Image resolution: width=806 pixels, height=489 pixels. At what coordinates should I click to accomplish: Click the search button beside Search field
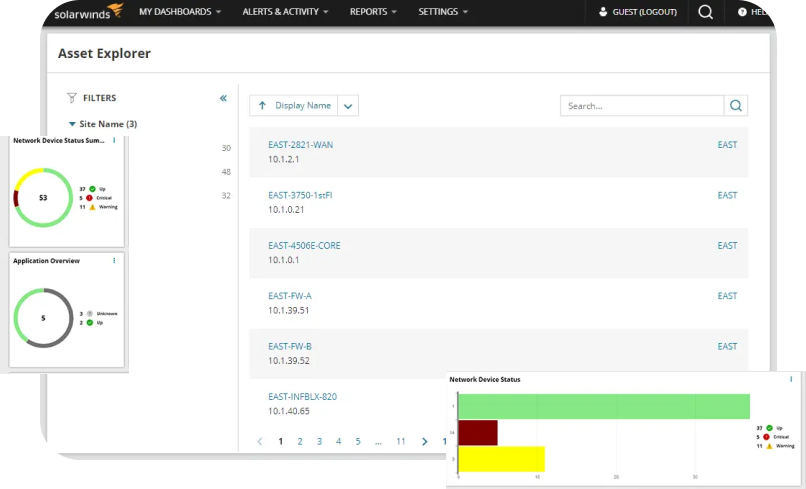click(736, 106)
